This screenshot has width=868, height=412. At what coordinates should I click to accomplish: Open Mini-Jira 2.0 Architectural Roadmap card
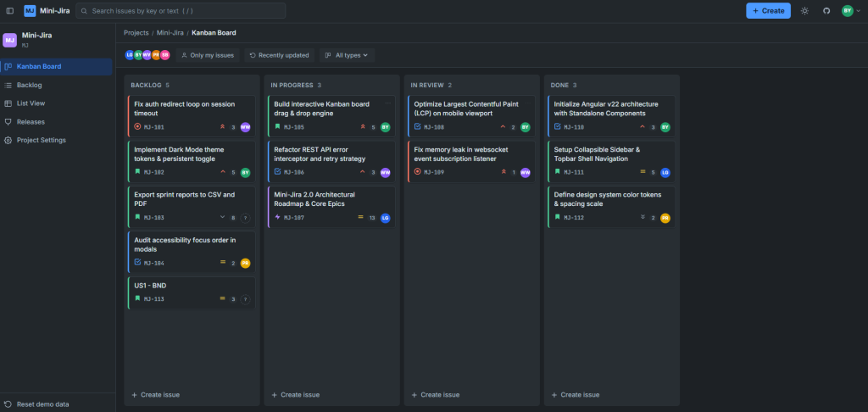(x=331, y=207)
